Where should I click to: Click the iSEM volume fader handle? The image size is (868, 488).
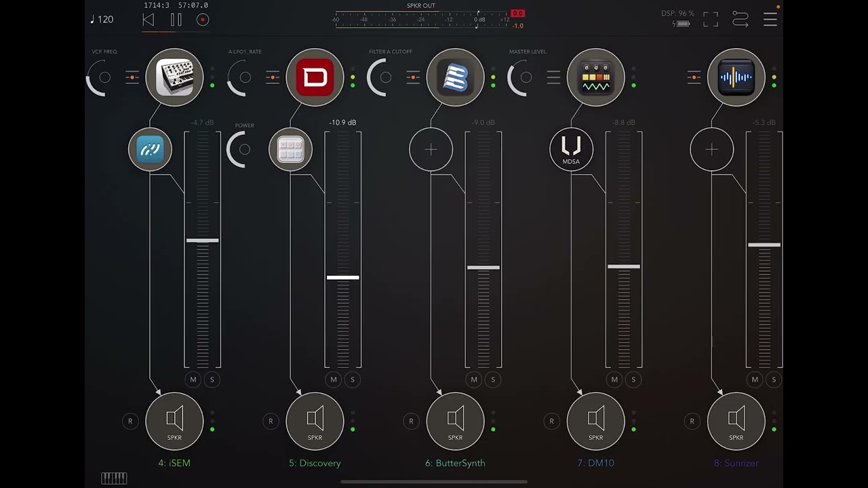[203, 241]
